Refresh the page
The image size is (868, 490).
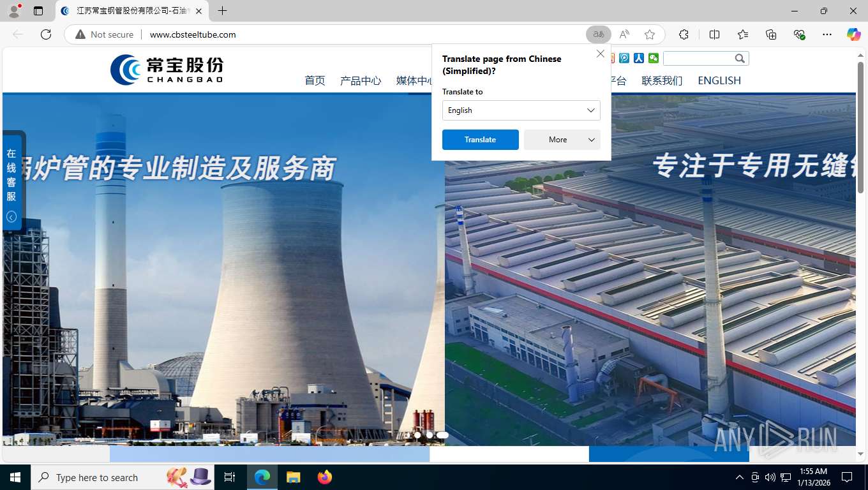[46, 34]
